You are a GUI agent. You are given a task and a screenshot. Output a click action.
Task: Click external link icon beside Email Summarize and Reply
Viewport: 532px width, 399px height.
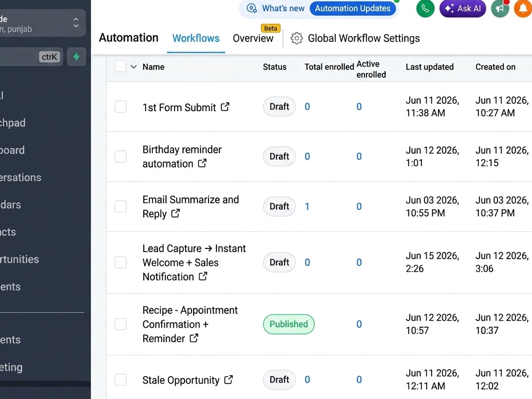click(x=176, y=213)
